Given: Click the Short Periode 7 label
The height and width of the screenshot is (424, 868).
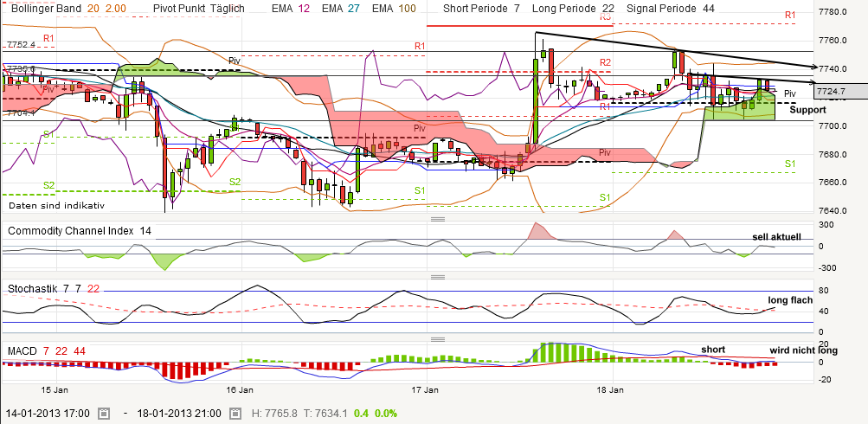Looking at the screenshot, I should coord(482,9).
